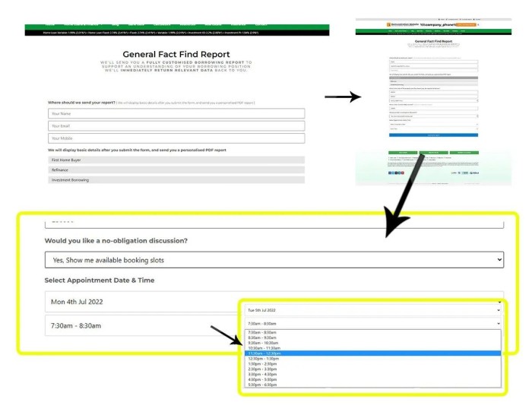Select the highlighted 11:30am - 12:30pm slot
Viewport: 532px width, 415px height.
click(372, 353)
